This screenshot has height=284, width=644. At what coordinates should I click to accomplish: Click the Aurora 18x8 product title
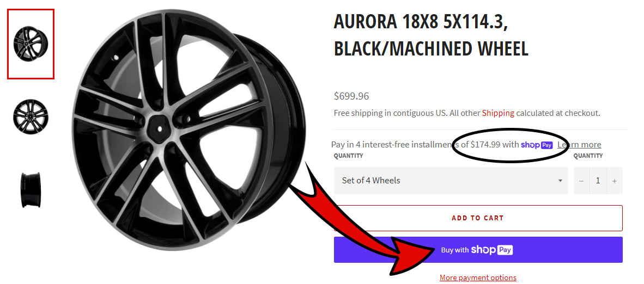[432, 35]
